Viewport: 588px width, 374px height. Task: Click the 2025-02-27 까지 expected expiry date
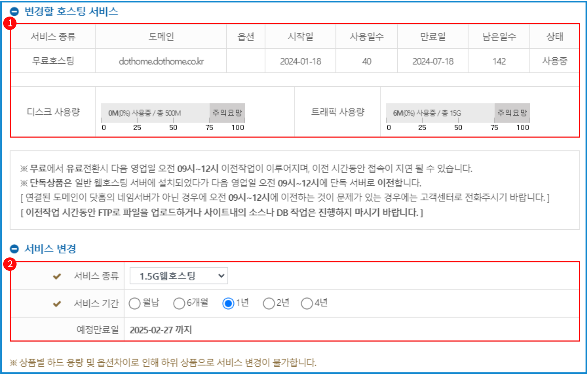160,330
